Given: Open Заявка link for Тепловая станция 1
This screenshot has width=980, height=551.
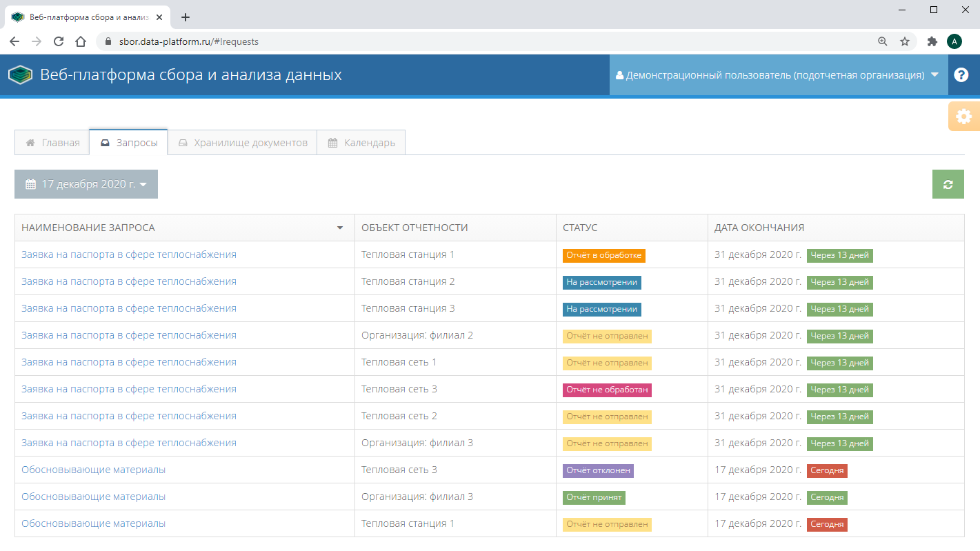Looking at the screenshot, I should [129, 254].
